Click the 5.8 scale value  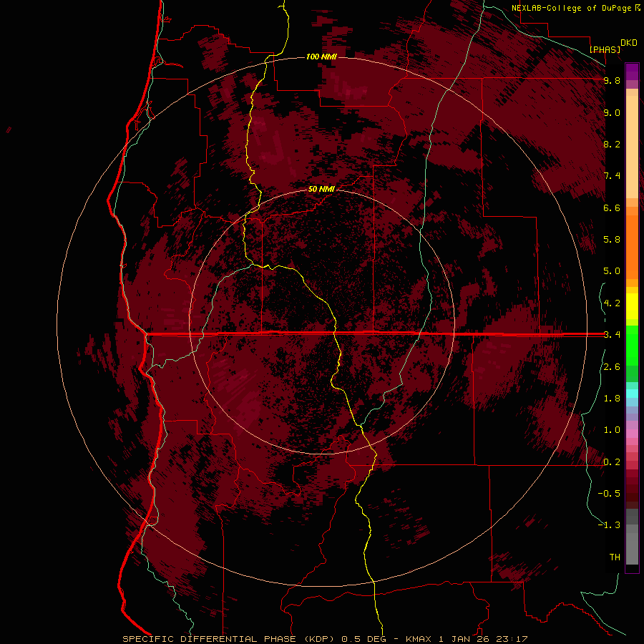click(x=612, y=240)
